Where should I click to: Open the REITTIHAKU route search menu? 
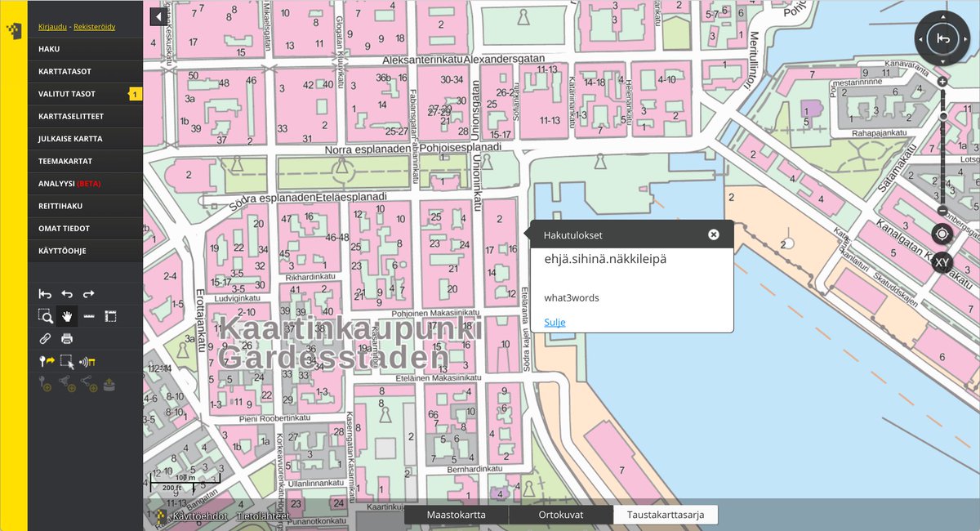point(85,206)
